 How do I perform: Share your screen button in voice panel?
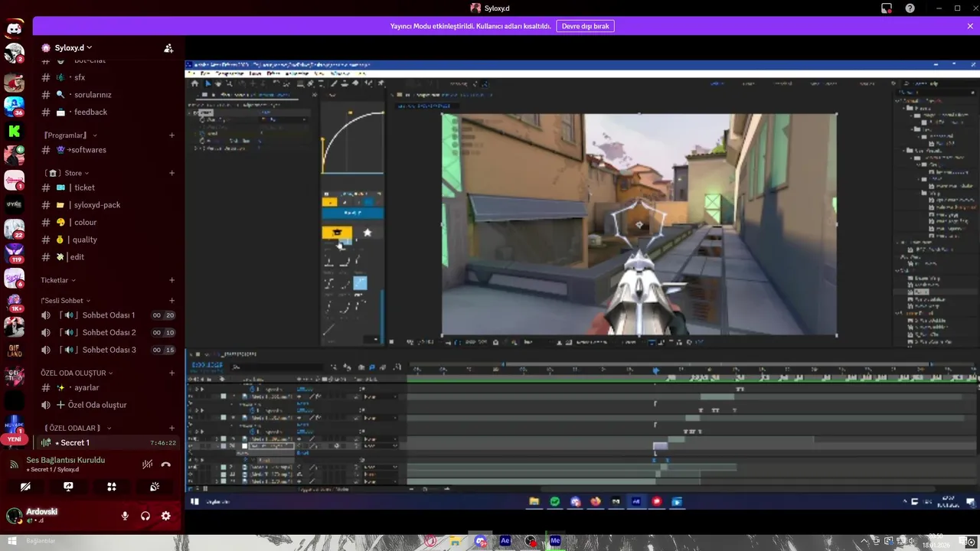68,486
